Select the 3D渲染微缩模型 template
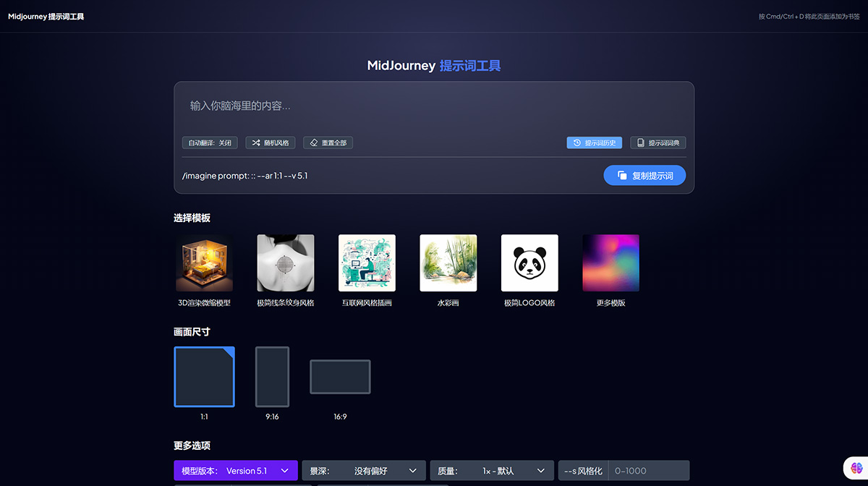Image resolution: width=868 pixels, height=486 pixels. 204,262
